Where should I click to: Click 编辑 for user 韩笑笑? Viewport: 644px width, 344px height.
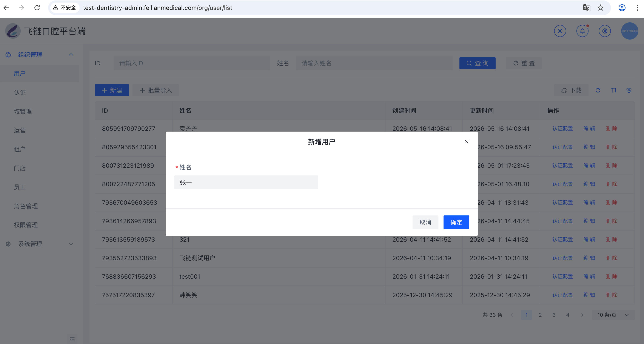click(589, 295)
